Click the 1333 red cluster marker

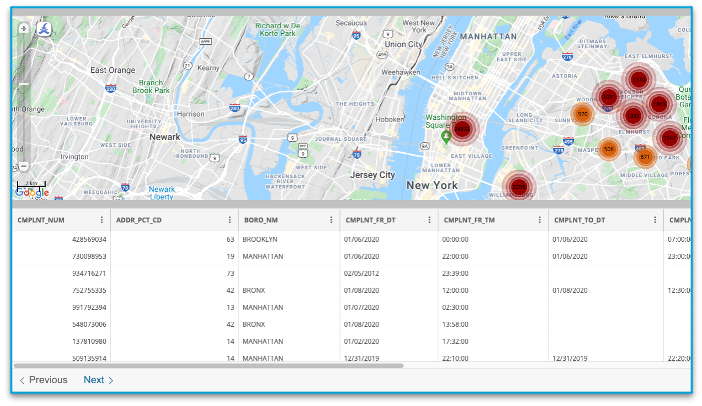coord(633,116)
